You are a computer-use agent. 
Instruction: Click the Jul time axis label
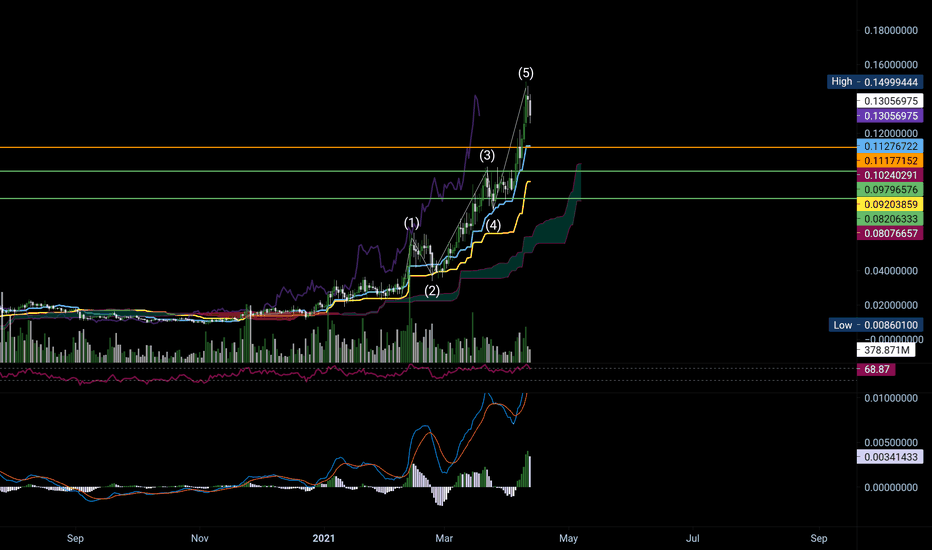click(692, 539)
